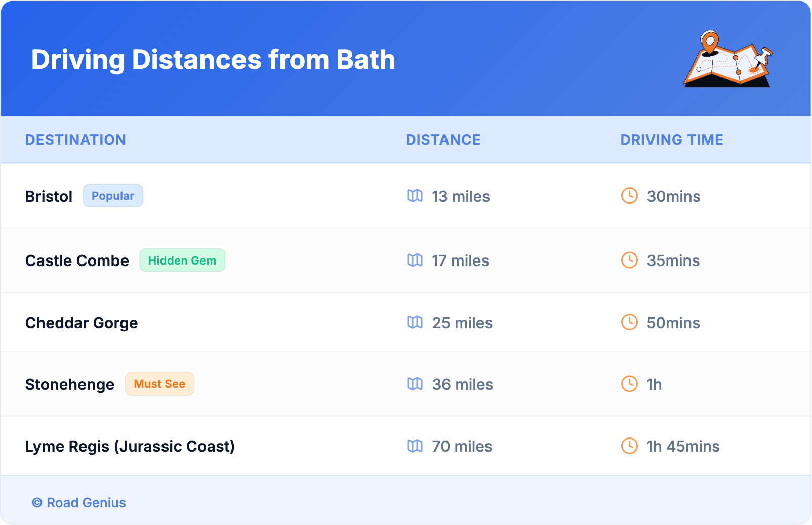Select the Cheddar Gorge destination name

pyautogui.click(x=82, y=323)
